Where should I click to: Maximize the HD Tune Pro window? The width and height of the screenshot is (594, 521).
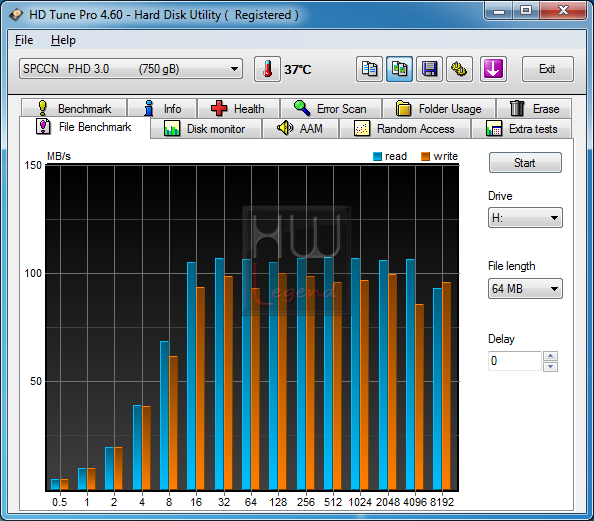[526, 10]
